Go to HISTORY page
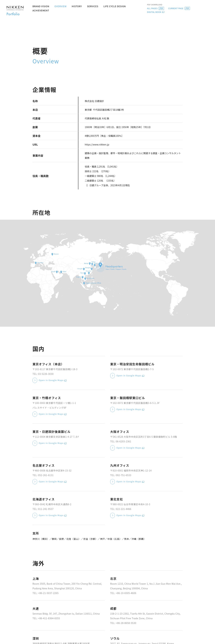The width and height of the screenshot is (215, 644). pos(77,6)
